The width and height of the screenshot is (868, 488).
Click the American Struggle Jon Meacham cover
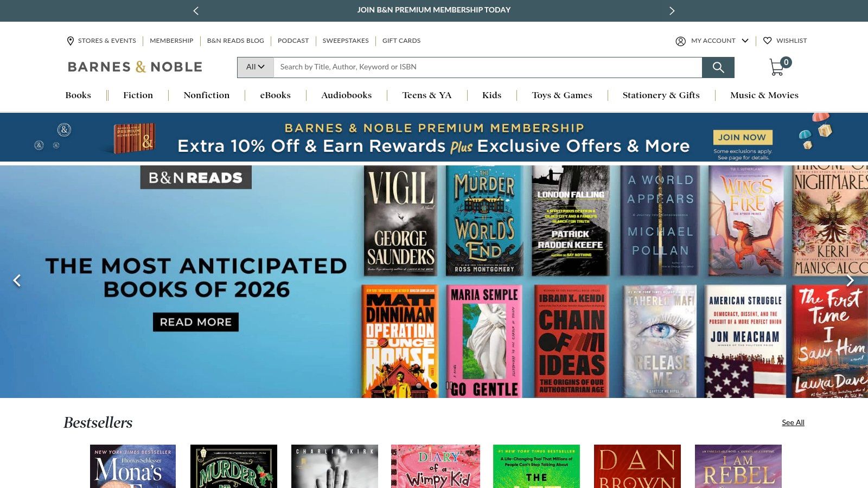745,342
